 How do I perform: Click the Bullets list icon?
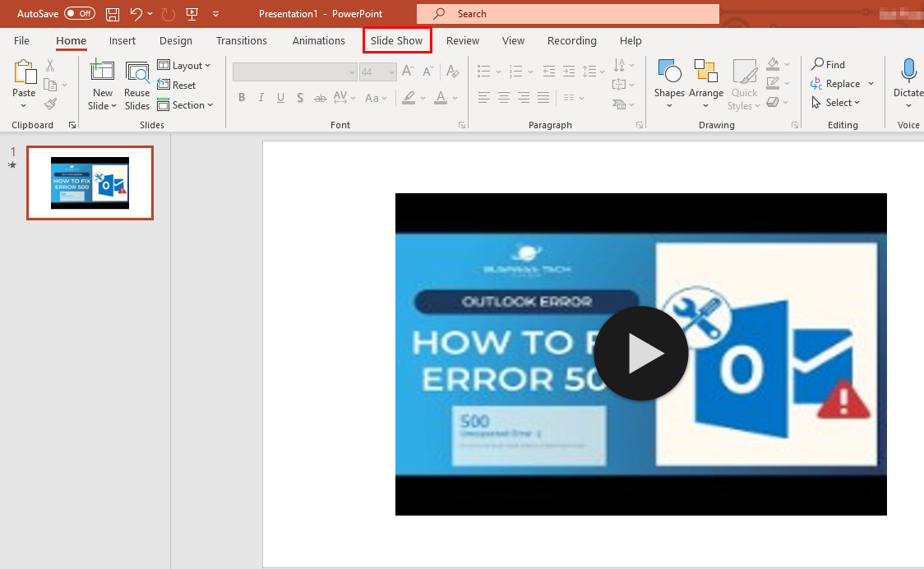point(484,72)
